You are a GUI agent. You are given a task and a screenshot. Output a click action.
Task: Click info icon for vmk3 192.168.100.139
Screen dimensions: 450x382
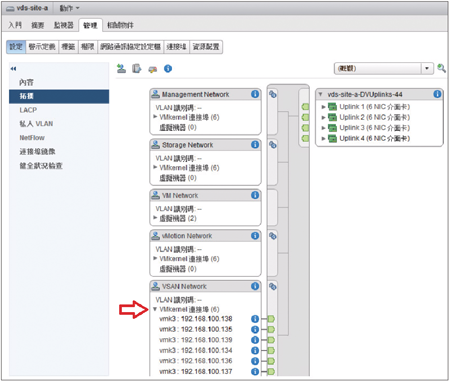pos(255,340)
